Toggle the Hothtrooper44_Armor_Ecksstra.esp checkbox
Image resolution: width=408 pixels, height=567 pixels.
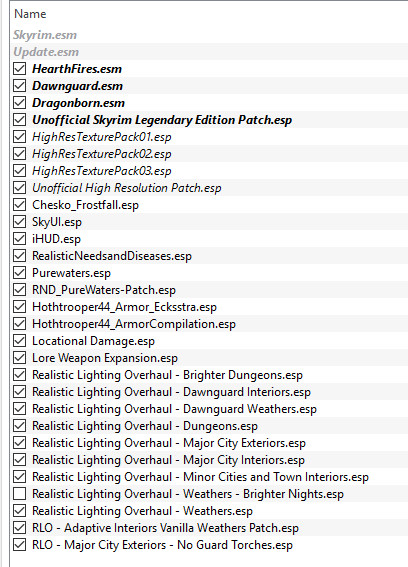20,307
